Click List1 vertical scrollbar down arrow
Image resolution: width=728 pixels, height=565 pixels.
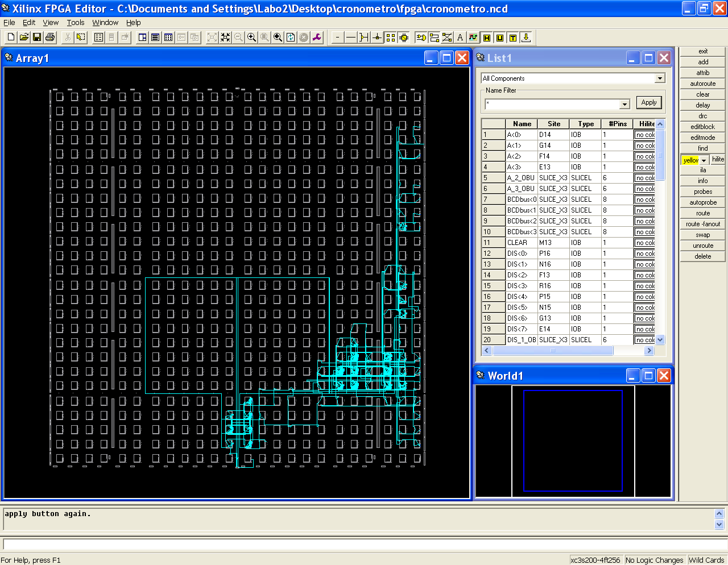point(660,339)
